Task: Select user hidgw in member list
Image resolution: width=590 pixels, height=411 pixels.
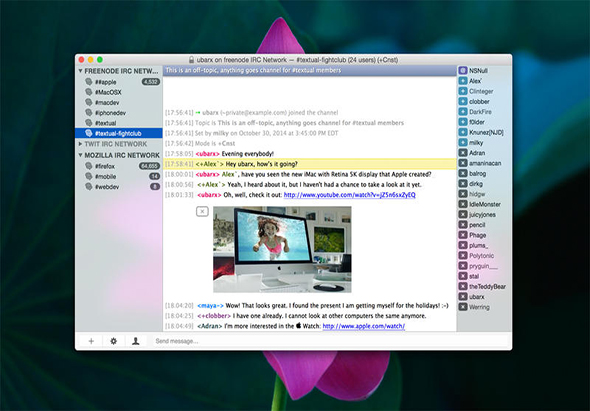Action: click(484, 194)
